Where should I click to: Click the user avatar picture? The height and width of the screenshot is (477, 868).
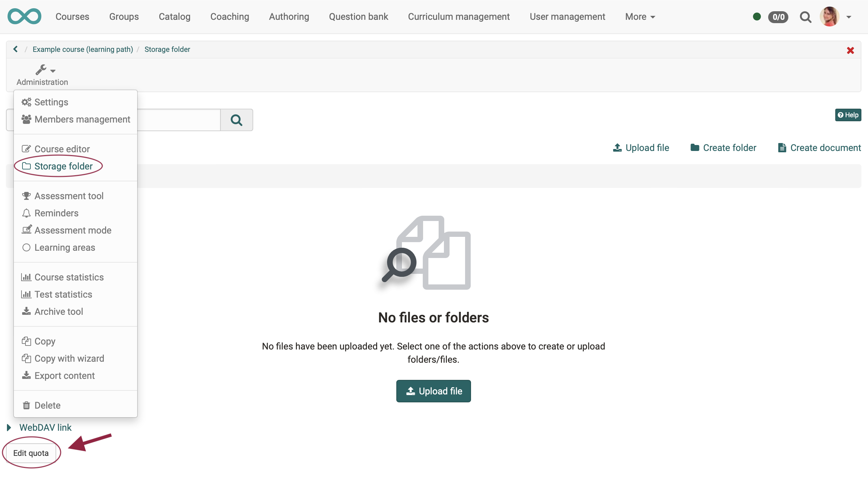pyautogui.click(x=829, y=17)
